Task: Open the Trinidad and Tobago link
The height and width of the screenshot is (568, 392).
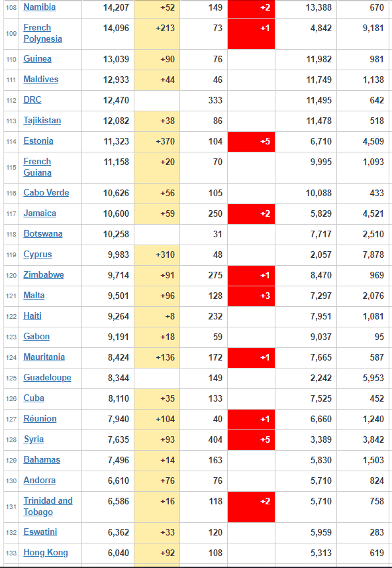Action: tap(48, 506)
